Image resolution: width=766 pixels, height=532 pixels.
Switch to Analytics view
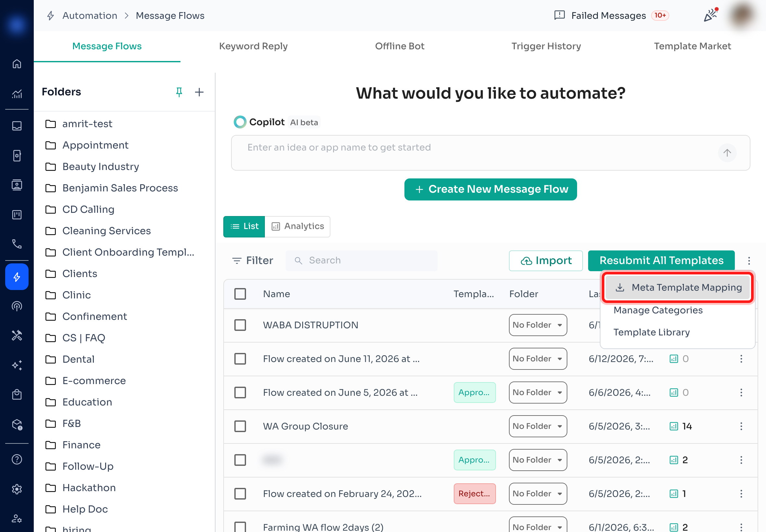pyautogui.click(x=297, y=227)
